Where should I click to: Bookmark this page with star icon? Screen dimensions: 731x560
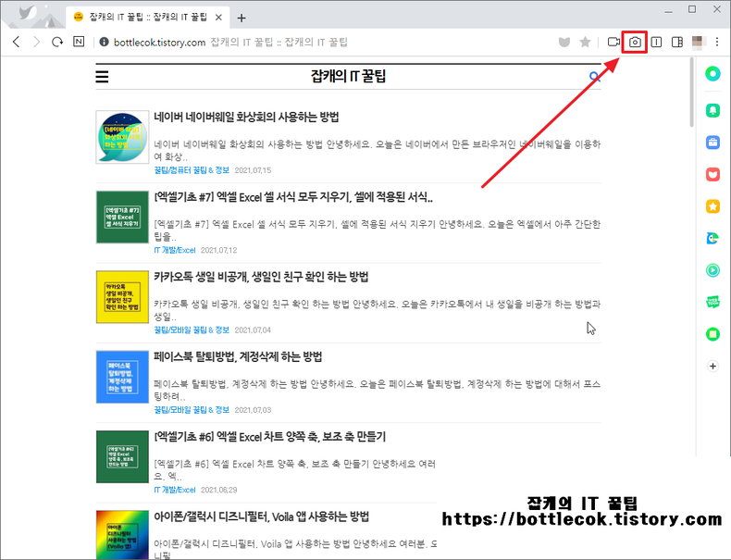point(585,42)
